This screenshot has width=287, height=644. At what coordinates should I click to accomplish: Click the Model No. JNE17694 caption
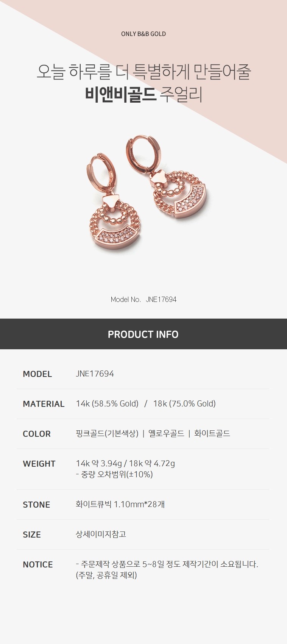pos(143,299)
